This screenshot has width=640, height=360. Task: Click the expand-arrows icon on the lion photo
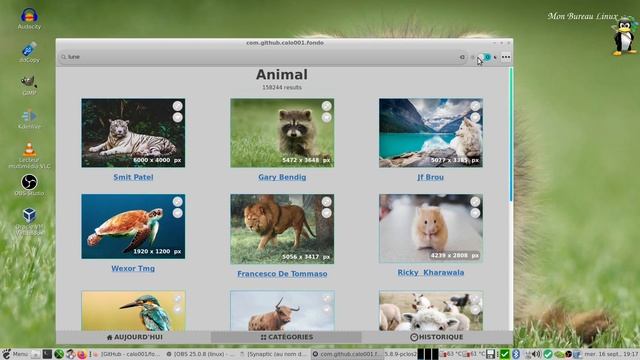click(x=326, y=202)
